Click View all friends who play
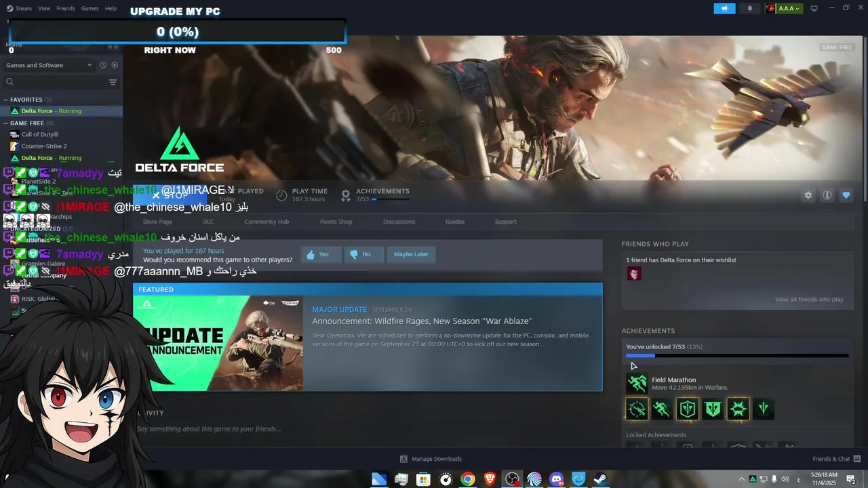Image resolution: width=868 pixels, height=488 pixels. pos(809,300)
